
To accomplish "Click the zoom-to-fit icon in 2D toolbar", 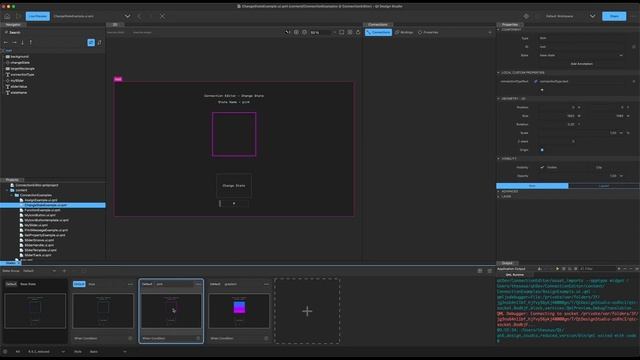I will pyautogui.click(x=342, y=32).
